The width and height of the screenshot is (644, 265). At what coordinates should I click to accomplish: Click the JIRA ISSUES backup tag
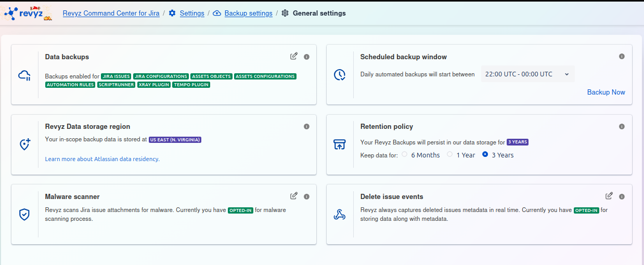pos(116,76)
